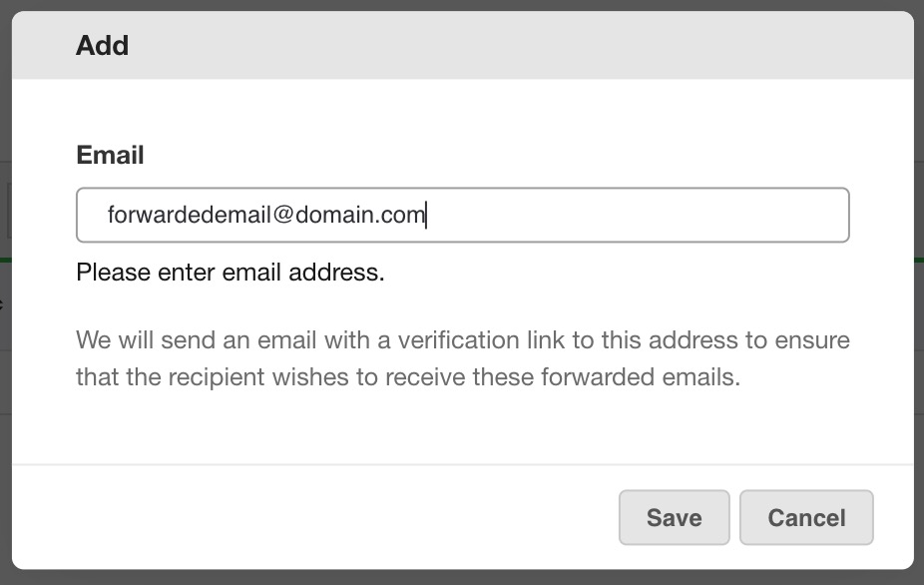Click the white space below the help text
This screenshot has height=585, width=924.
pos(463,427)
